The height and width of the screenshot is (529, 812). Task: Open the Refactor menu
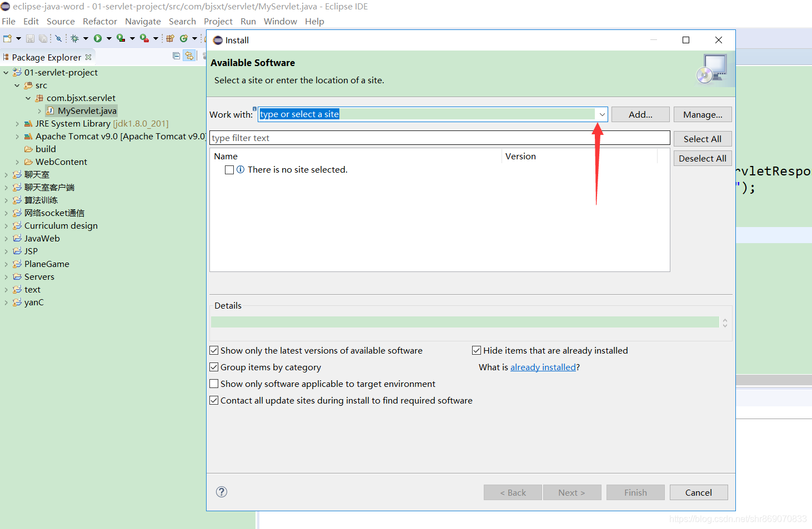point(100,22)
